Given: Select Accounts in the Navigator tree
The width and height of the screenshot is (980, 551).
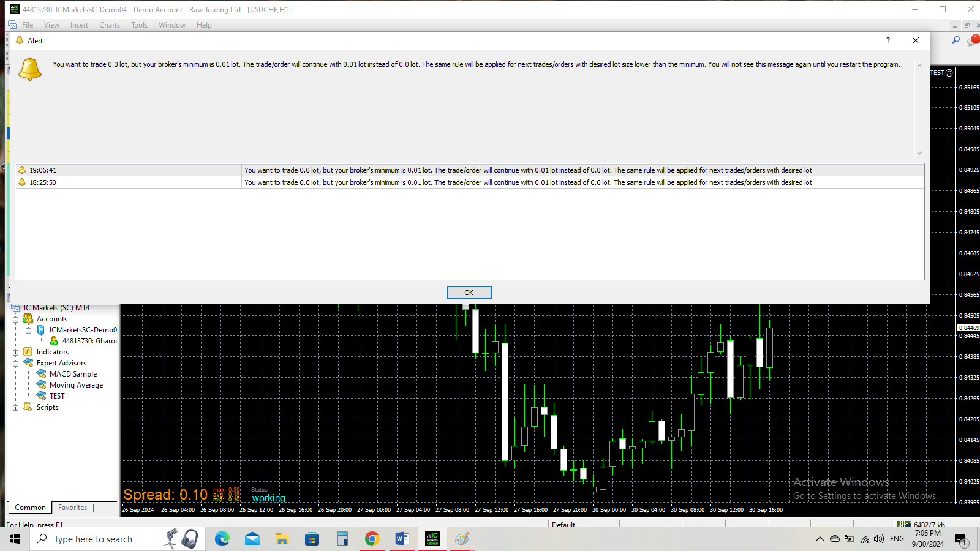Looking at the screenshot, I should (x=52, y=319).
